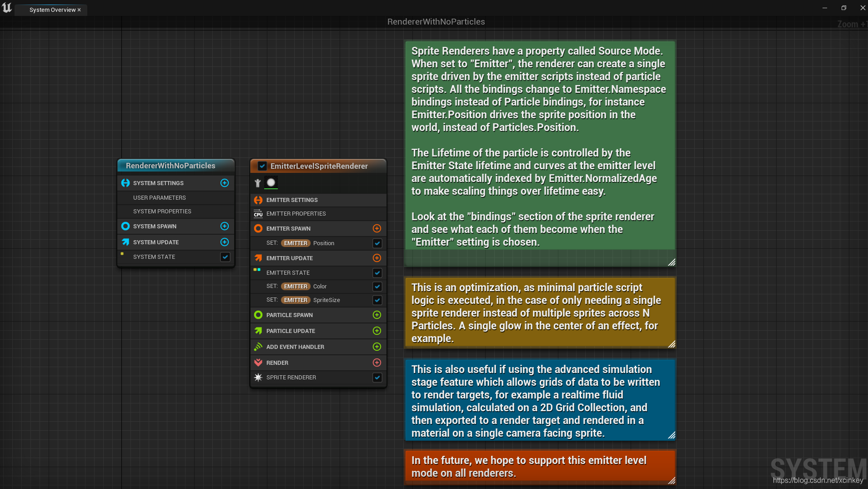868x489 pixels.
Task: Select the Particle Spawn label
Action: (290, 315)
